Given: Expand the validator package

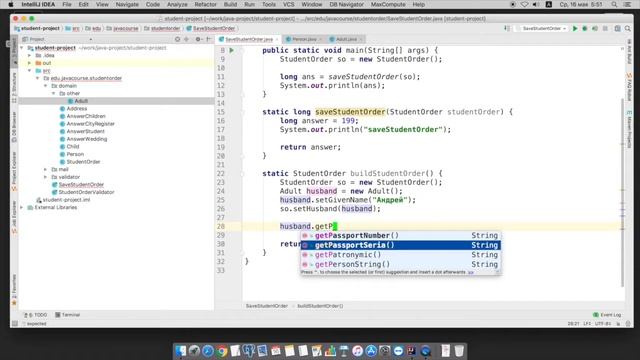Looking at the screenshot, I should coord(46,177).
